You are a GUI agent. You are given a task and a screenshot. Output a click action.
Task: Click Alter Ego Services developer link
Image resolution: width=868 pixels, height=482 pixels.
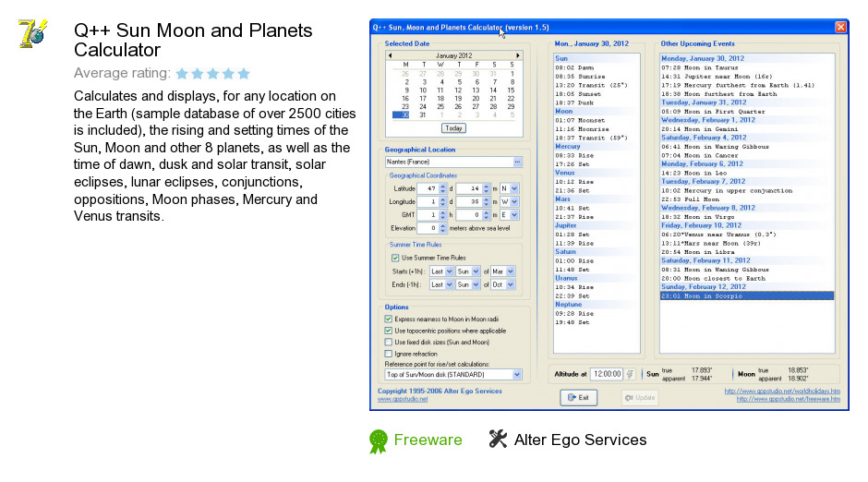point(580,440)
